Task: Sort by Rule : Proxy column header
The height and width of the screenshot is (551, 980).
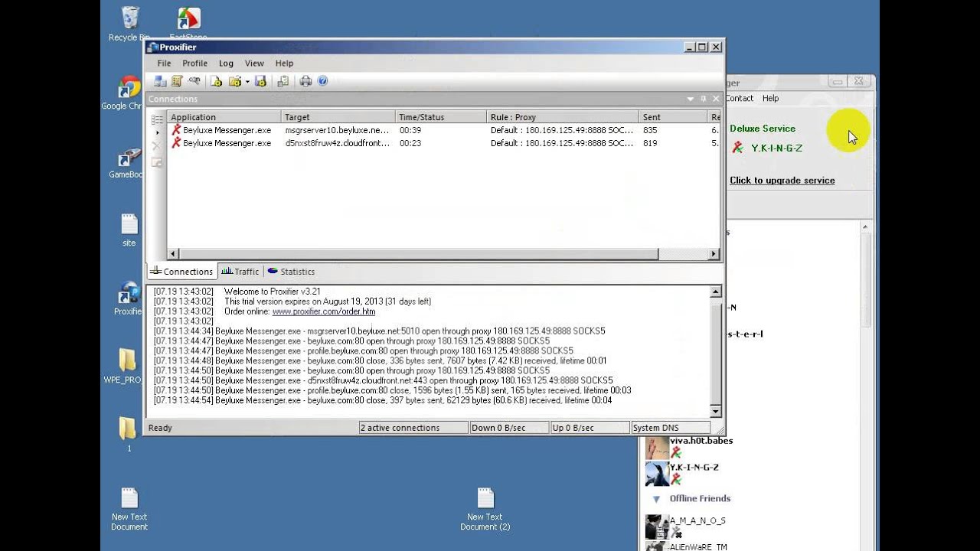Action: [x=563, y=117]
